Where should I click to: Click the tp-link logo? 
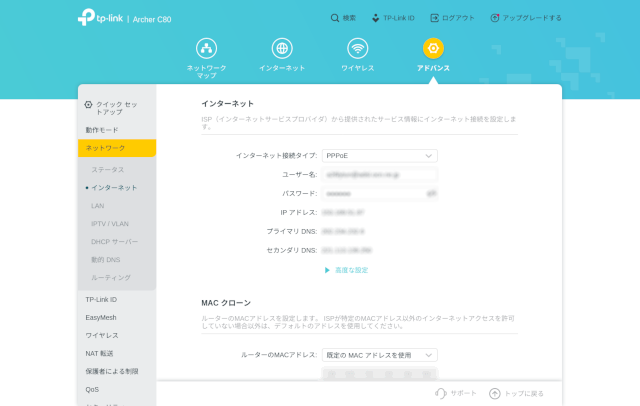pos(100,18)
